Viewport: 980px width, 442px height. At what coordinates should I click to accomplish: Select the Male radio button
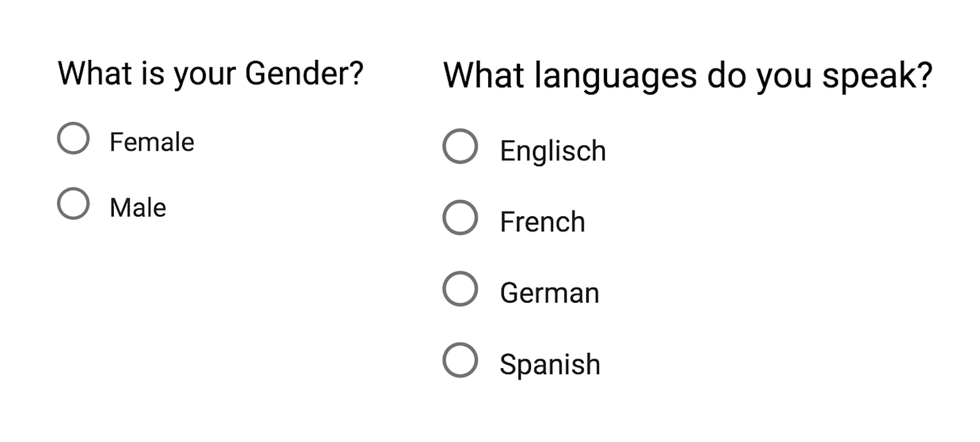[73, 203]
